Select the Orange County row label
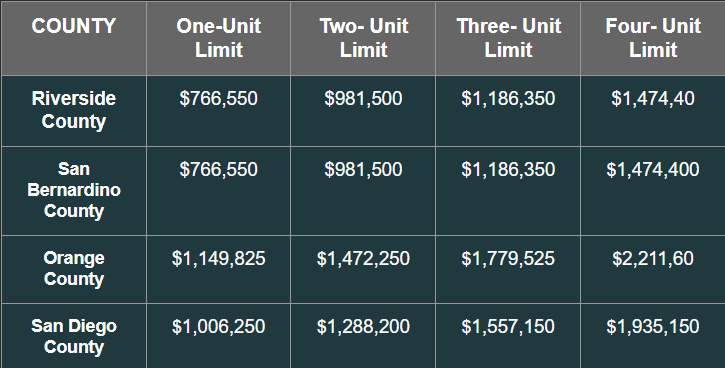Viewport: 725px width, 368px height. coord(74,269)
